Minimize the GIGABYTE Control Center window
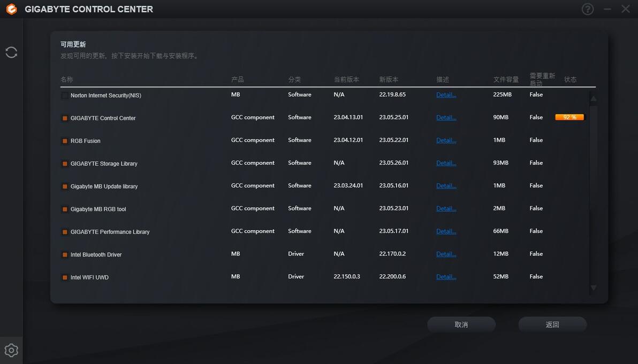The height and width of the screenshot is (364, 638). (607, 9)
